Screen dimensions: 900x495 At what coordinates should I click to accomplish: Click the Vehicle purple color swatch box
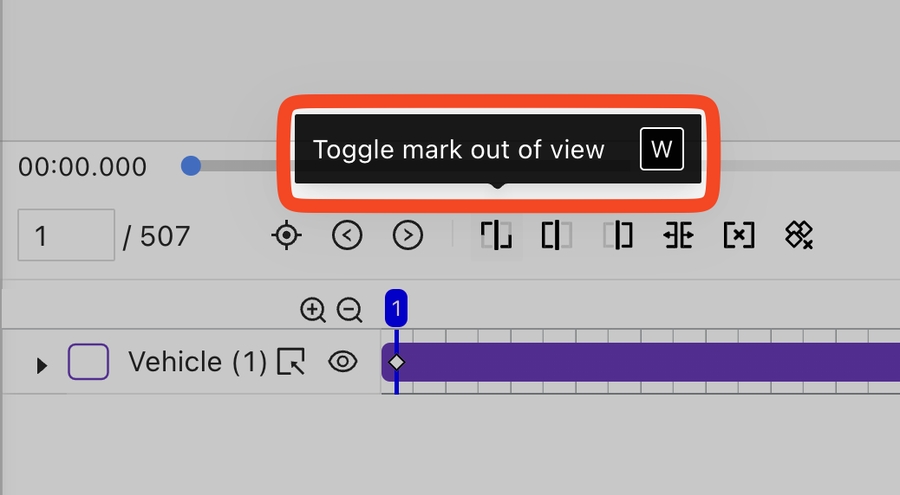point(88,362)
